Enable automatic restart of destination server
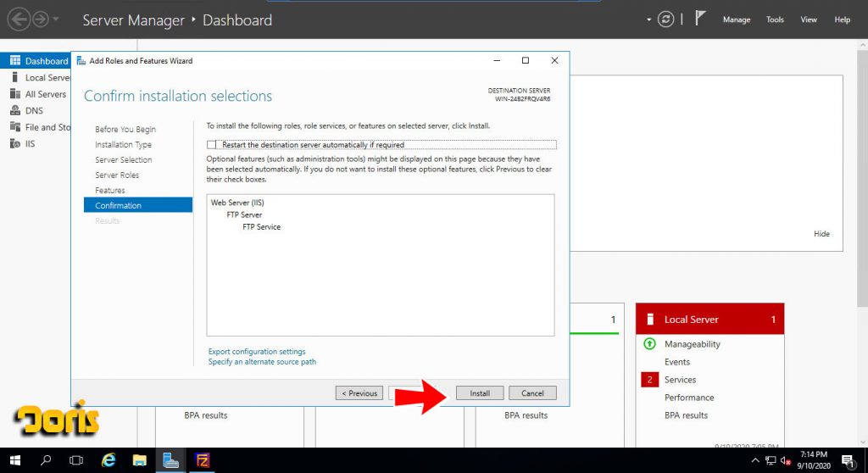 coord(211,145)
